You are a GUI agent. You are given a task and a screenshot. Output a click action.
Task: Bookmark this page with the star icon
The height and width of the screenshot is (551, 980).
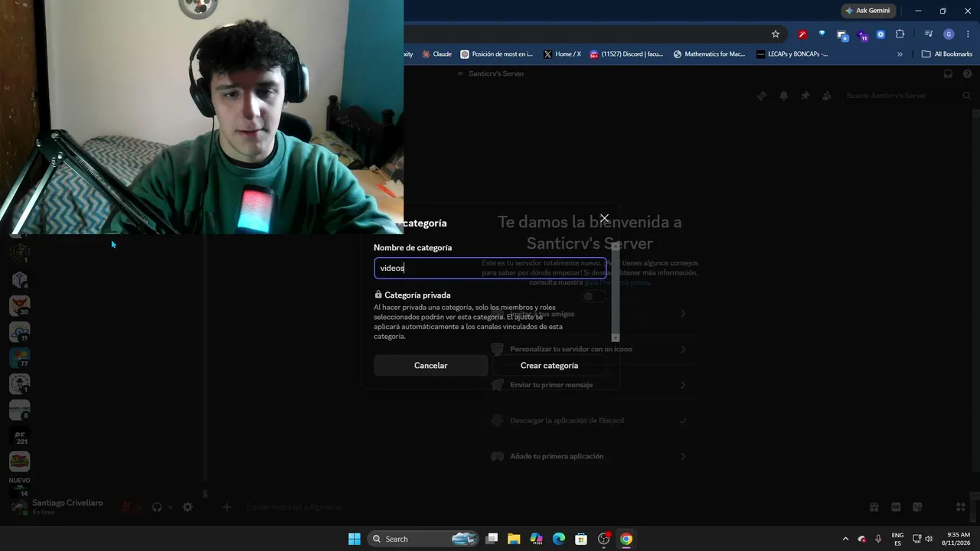click(776, 34)
